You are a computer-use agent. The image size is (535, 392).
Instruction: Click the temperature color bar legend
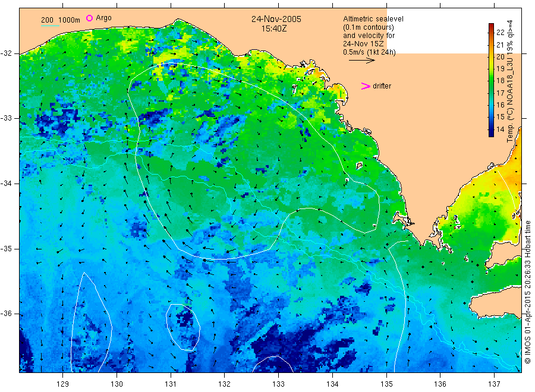coord(491,80)
